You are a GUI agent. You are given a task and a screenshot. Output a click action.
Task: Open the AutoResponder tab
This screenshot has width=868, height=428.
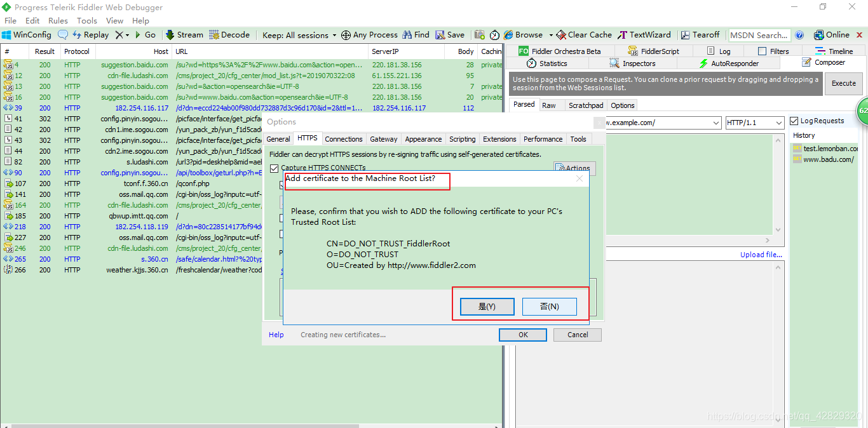point(729,64)
